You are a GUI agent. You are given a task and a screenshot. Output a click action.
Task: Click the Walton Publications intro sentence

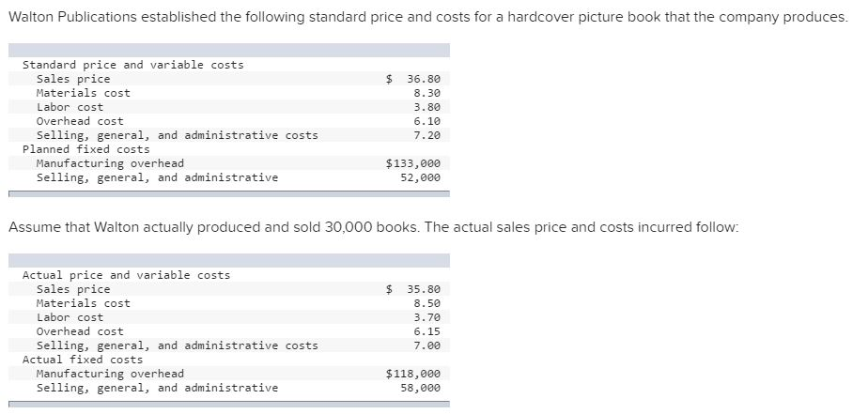coord(428,17)
